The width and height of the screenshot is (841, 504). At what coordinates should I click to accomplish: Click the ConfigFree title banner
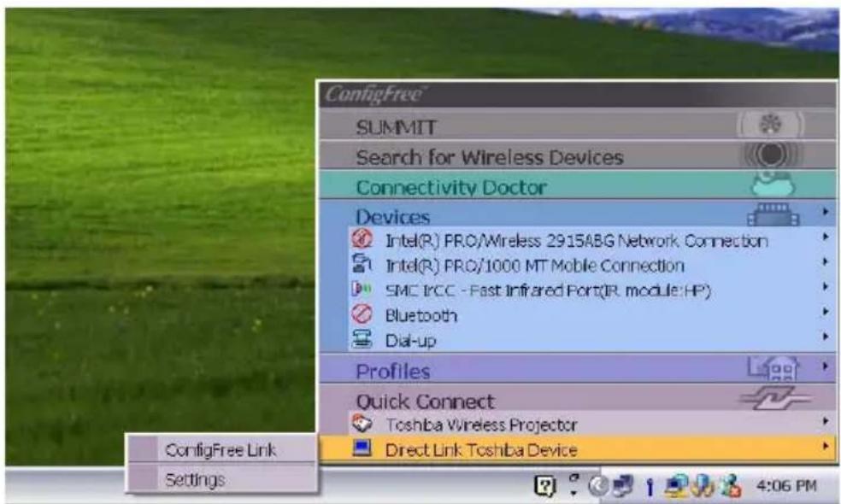coord(578,95)
